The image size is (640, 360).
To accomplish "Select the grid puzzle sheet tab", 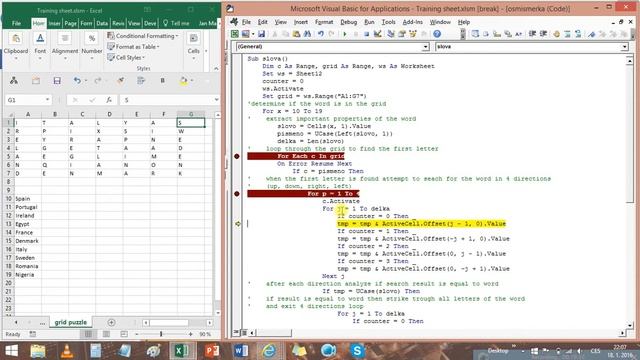I will pyautogui.click(x=71, y=322).
